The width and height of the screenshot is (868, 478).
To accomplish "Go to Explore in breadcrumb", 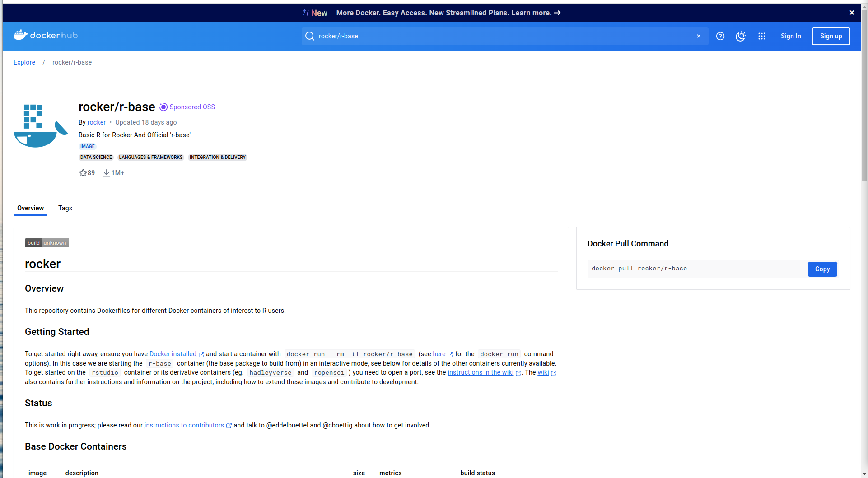I will [x=24, y=62].
